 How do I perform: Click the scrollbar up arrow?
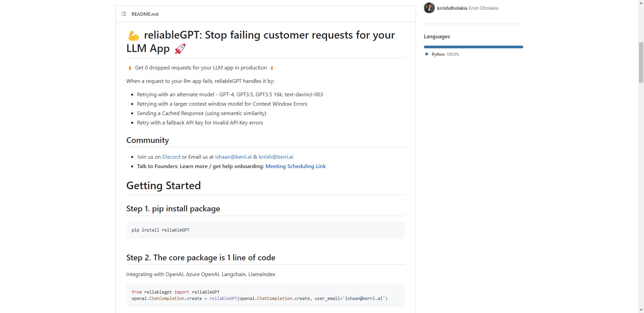pyautogui.click(x=641, y=3)
